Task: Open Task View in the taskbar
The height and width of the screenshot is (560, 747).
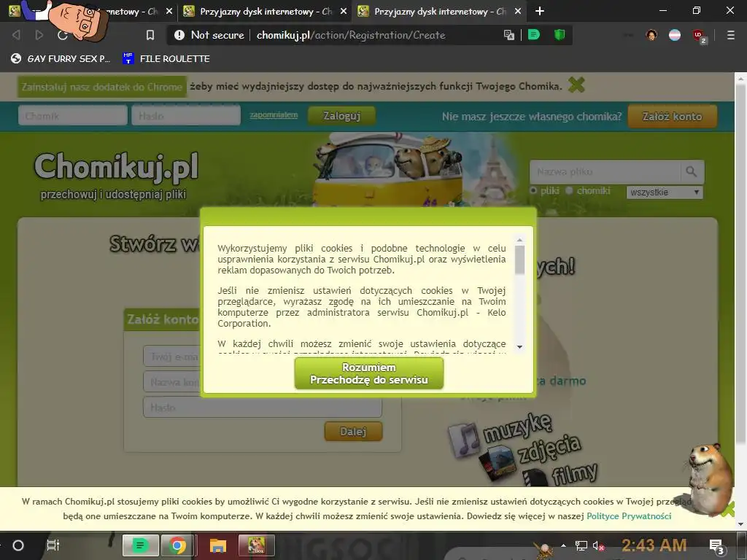Action: coord(53,545)
